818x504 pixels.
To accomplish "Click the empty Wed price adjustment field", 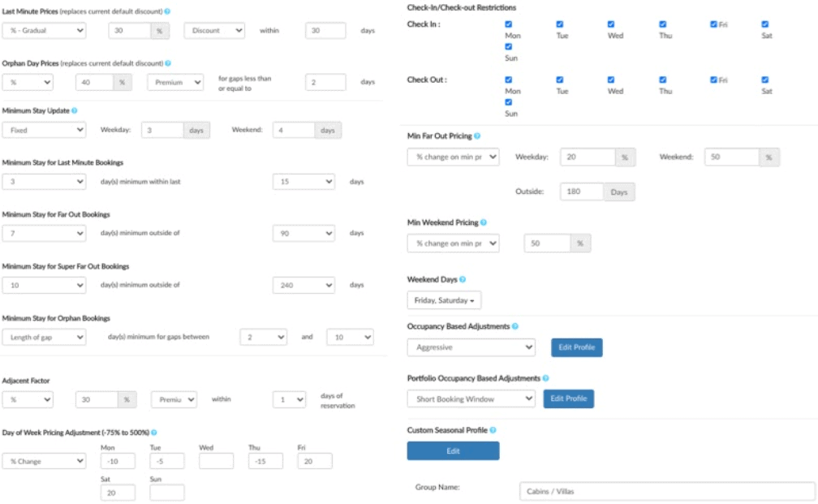I will 216,461.
